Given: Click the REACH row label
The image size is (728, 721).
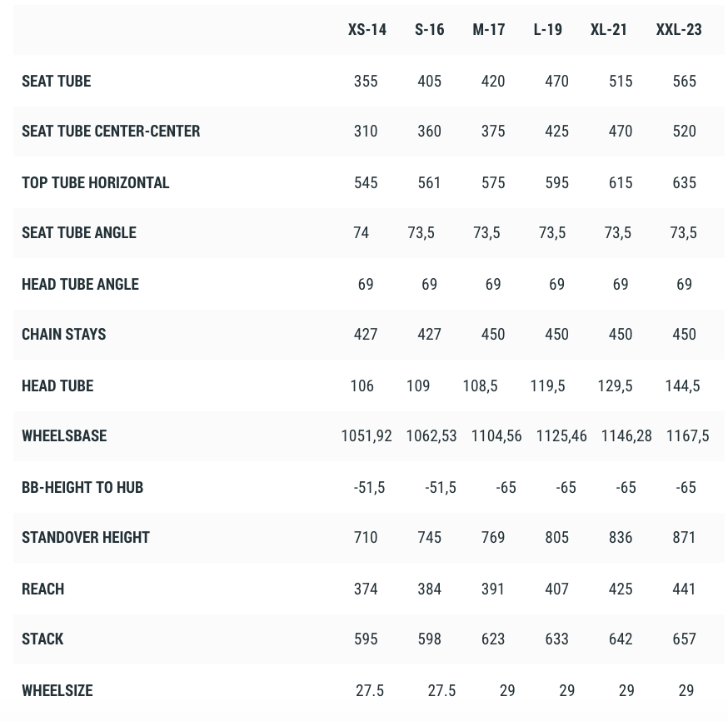Looking at the screenshot, I should (x=42, y=589).
